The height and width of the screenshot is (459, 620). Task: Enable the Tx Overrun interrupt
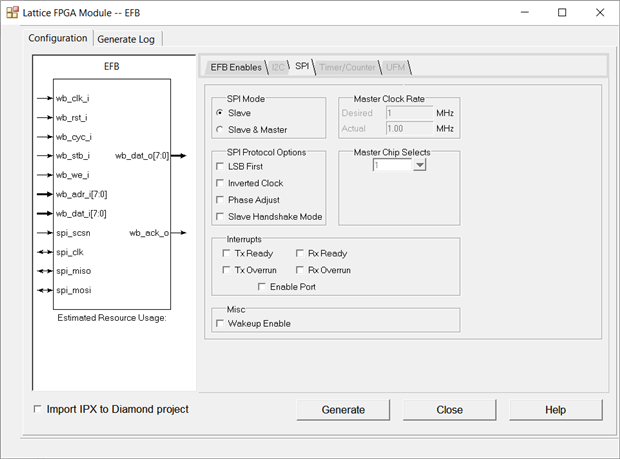click(x=226, y=270)
